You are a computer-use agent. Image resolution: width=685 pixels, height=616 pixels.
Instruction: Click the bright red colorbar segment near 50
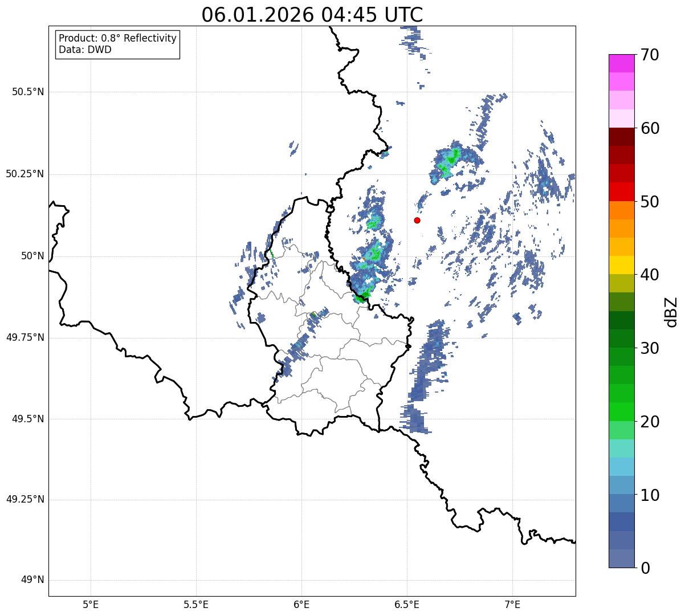point(621,191)
